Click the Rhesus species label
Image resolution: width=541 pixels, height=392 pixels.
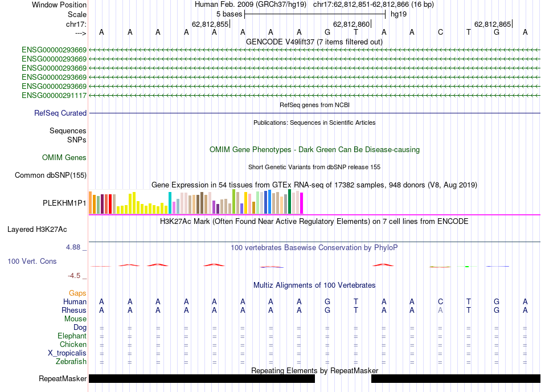click(74, 310)
